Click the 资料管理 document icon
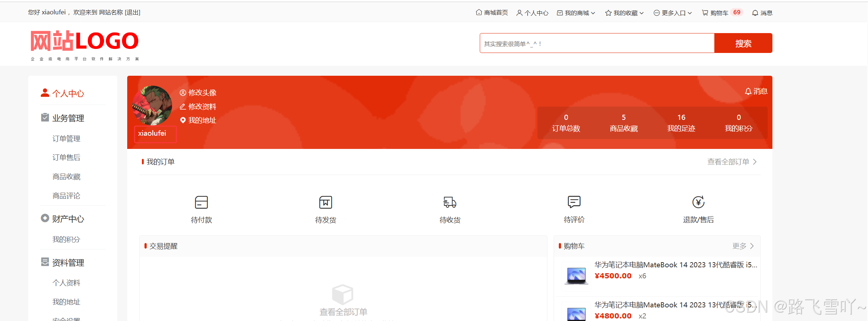868x321 pixels. click(45, 262)
